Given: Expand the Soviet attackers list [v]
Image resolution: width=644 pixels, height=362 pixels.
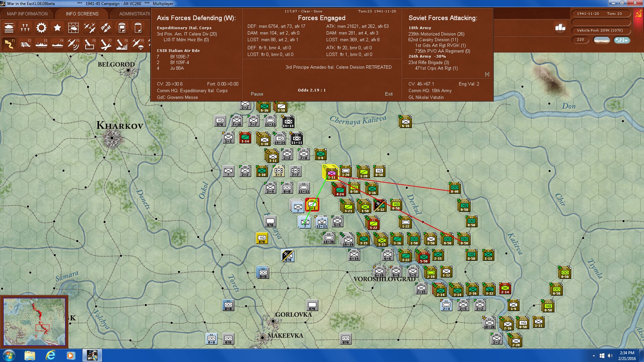Looking at the screenshot, I should [x=487, y=74].
